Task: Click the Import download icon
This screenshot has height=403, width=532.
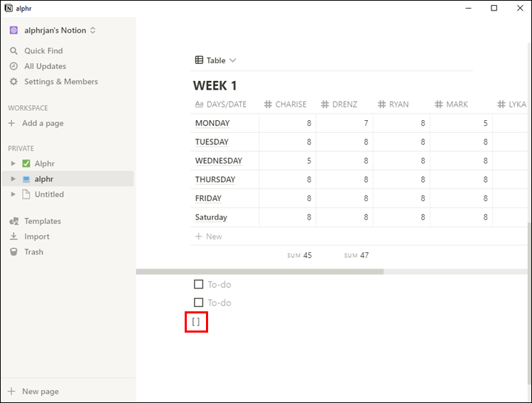Action: pos(13,237)
